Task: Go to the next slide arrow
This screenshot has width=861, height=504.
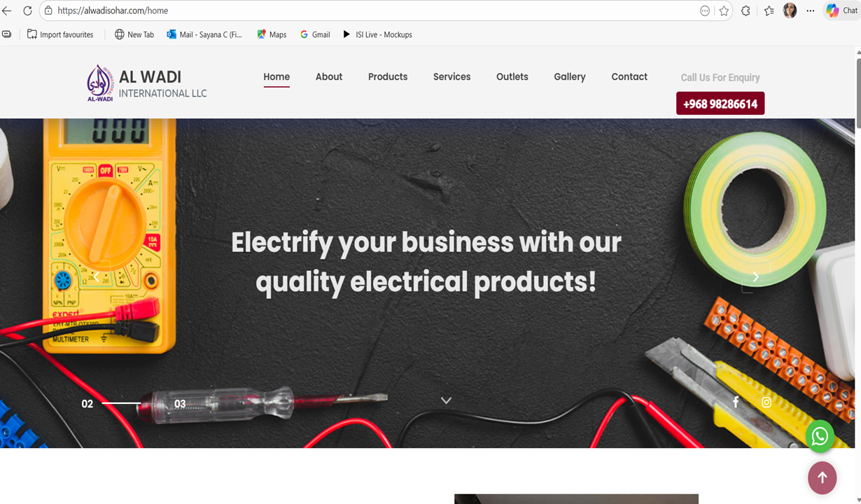Action: coord(755,277)
